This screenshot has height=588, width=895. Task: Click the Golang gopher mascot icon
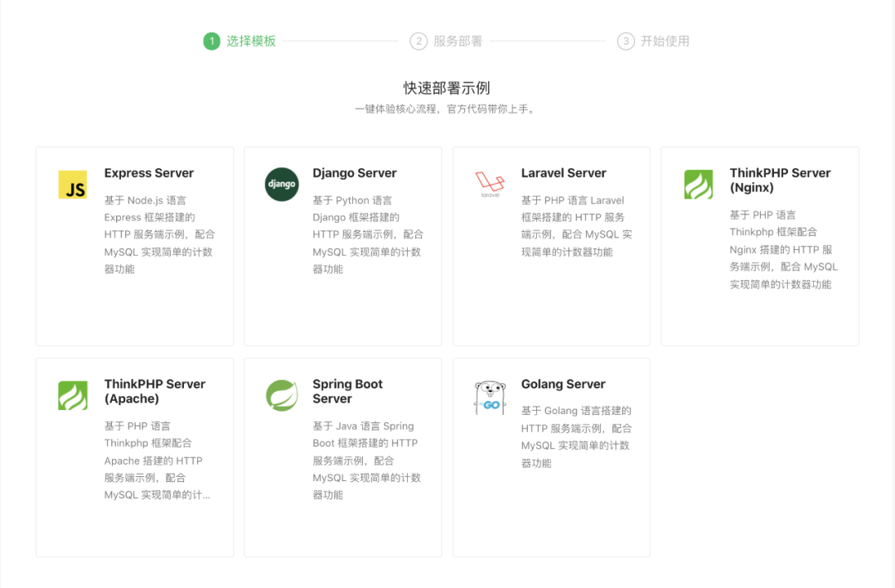(491, 398)
